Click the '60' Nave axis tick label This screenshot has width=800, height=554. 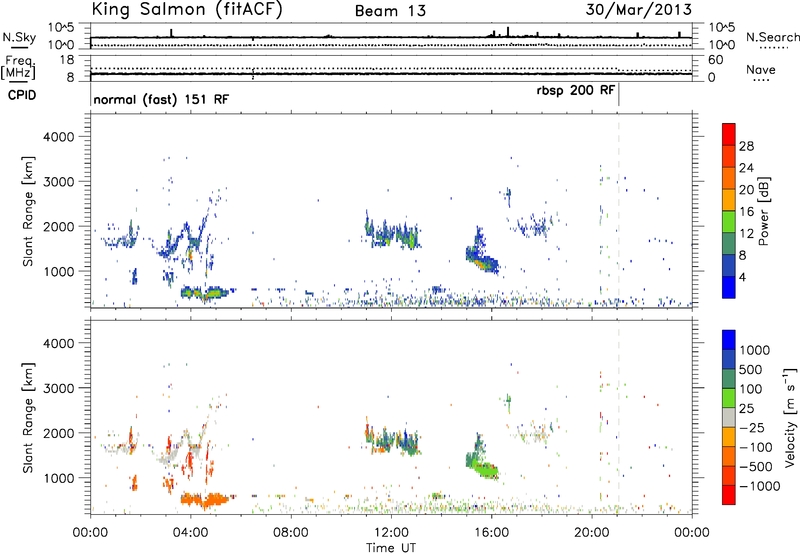[716, 60]
